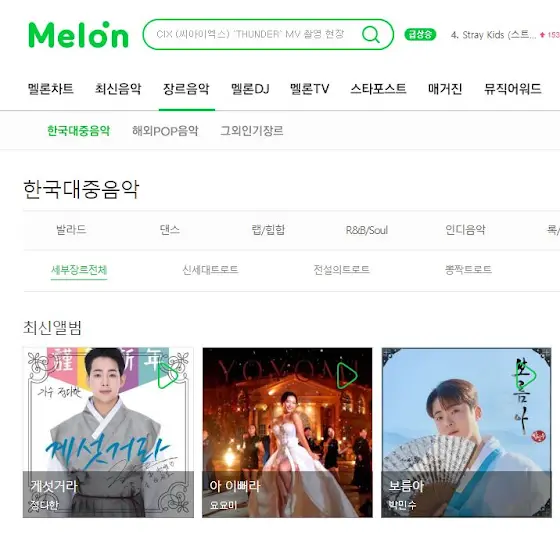Open the 멜론TV menu
The height and width of the screenshot is (560, 560).
click(x=309, y=89)
